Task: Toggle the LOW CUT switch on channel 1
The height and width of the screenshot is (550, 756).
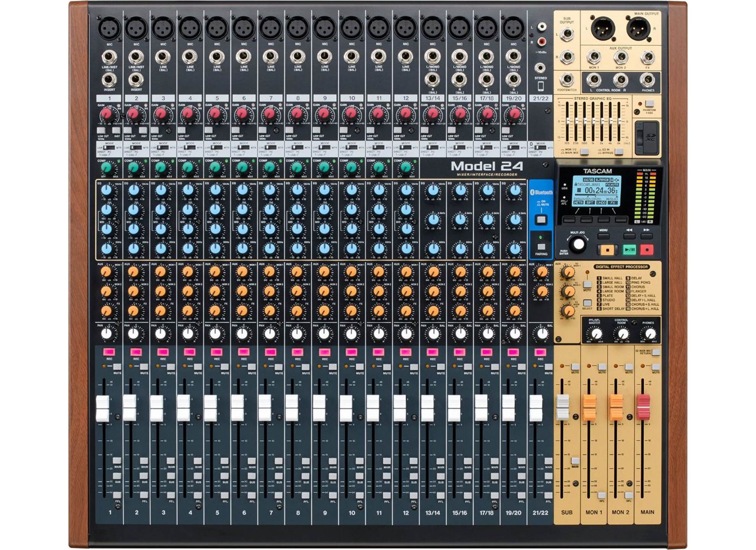Action: [101, 130]
